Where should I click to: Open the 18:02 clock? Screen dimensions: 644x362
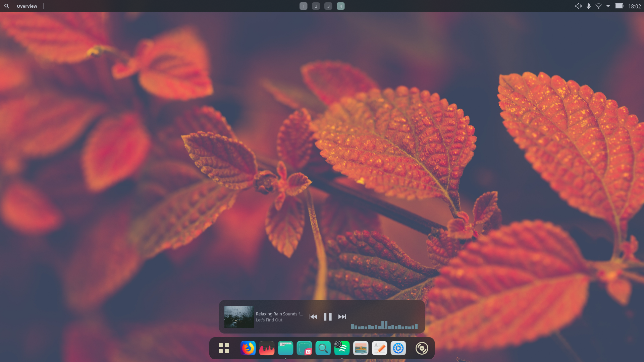point(634,6)
